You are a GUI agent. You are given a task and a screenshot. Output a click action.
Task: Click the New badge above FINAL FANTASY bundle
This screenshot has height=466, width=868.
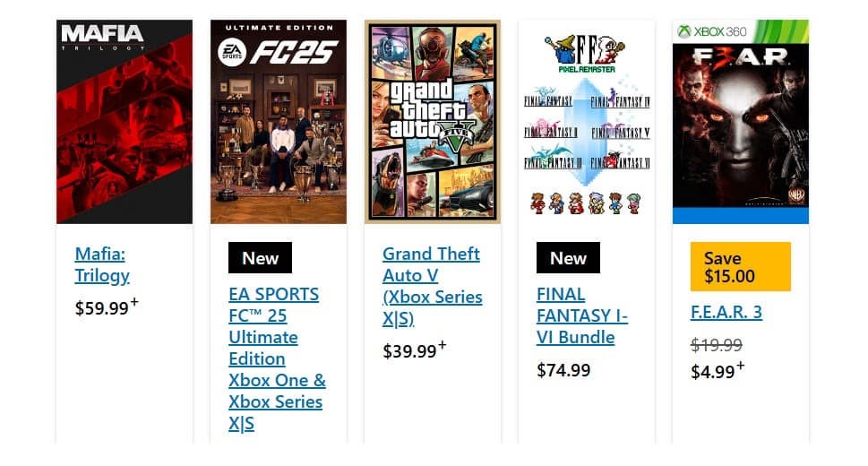point(568,258)
